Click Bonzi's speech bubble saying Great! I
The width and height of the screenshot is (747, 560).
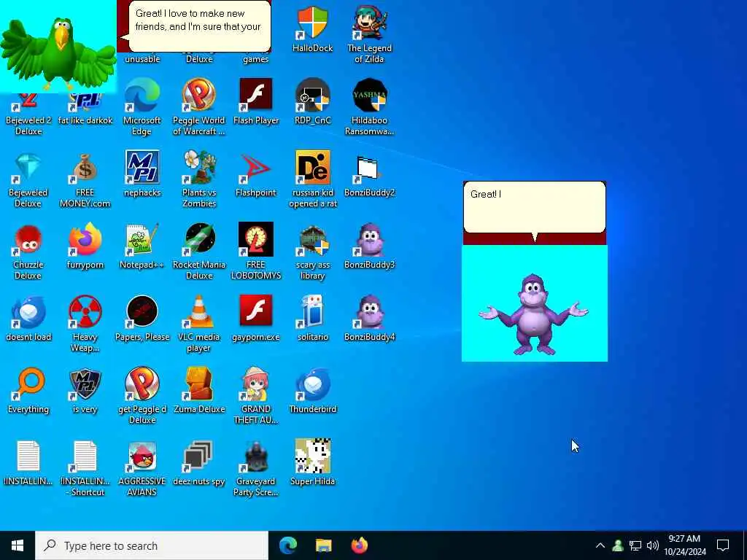point(535,207)
